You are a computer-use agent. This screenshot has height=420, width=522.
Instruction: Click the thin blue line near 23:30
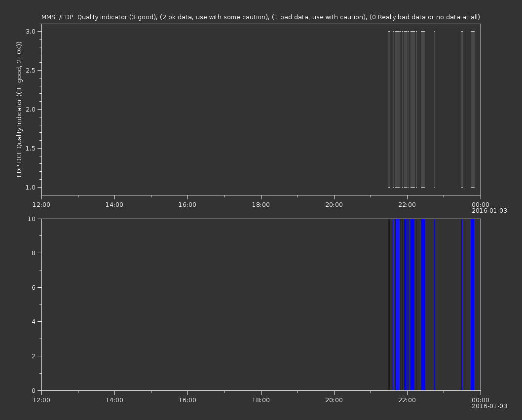click(462, 305)
